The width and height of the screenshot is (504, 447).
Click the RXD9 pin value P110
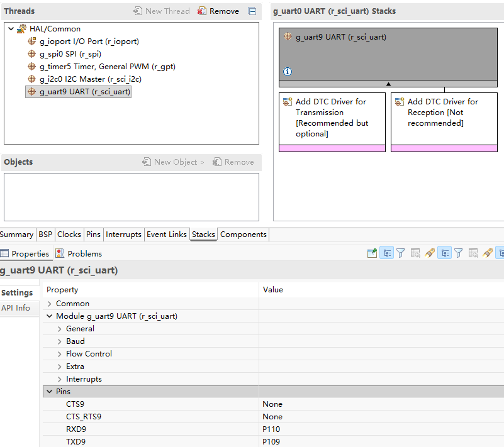(x=271, y=429)
